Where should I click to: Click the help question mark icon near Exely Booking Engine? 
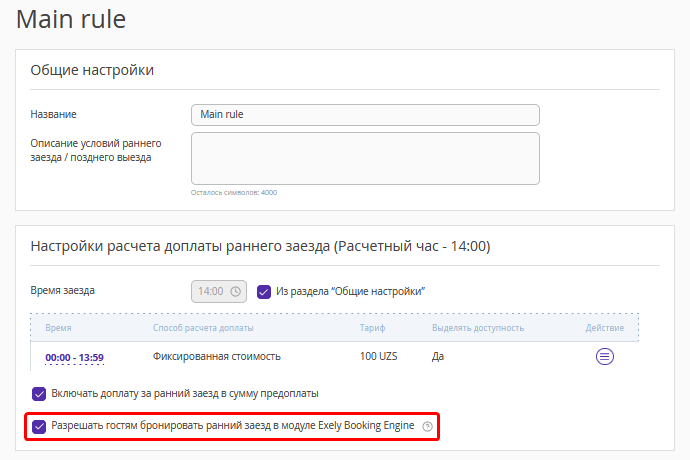point(427,427)
